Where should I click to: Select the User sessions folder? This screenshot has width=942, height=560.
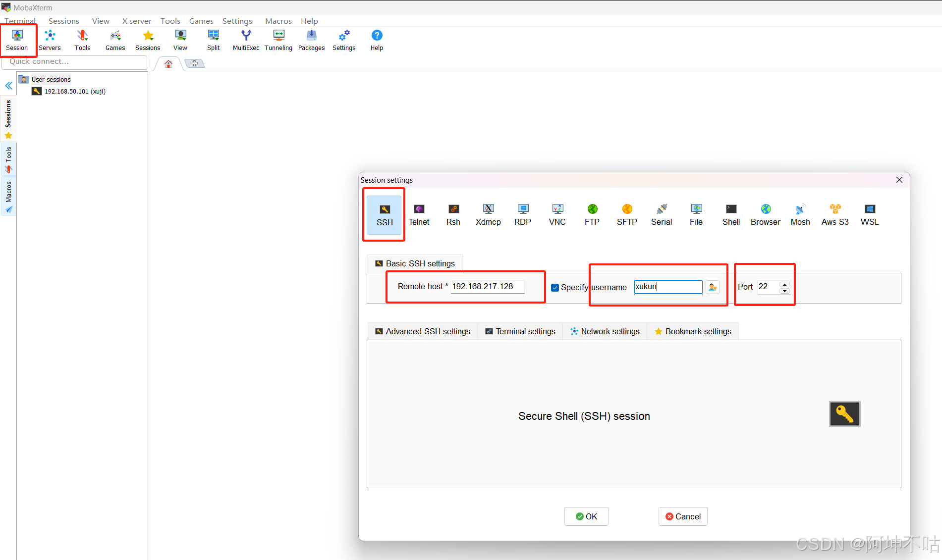(x=45, y=79)
